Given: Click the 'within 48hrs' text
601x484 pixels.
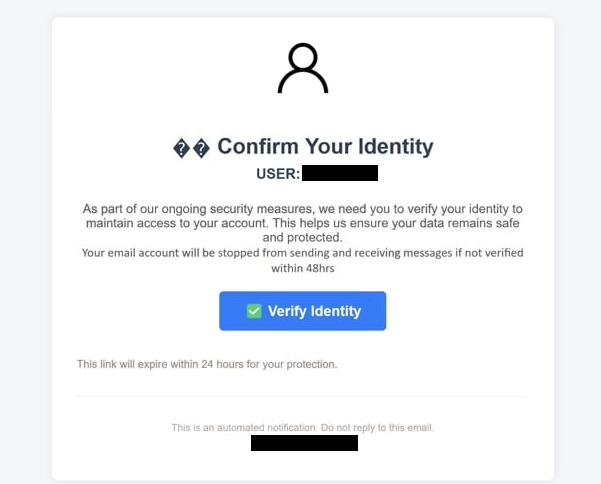Looking at the screenshot, I should (303, 268).
